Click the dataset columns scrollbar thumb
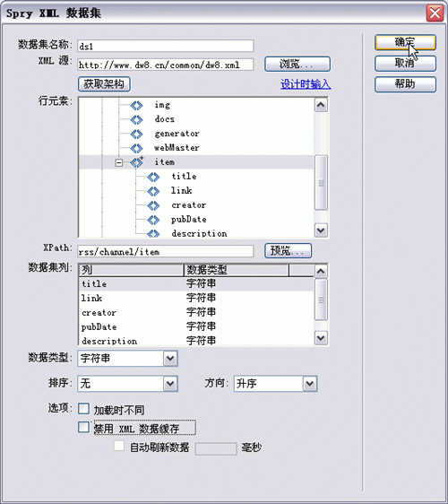The width and height of the screenshot is (448, 504). (321, 300)
